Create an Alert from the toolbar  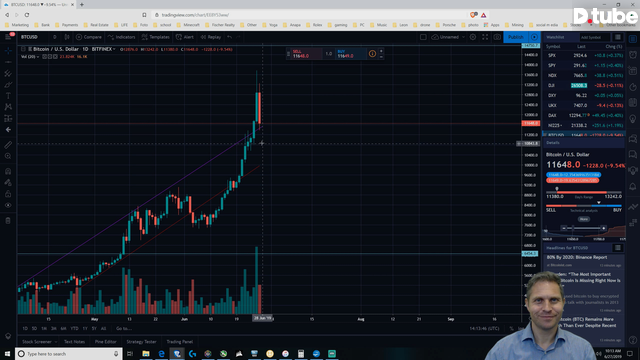click(x=184, y=37)
